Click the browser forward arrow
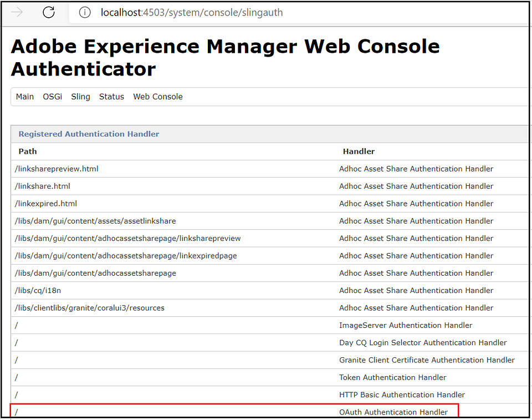 pos(17,12)
